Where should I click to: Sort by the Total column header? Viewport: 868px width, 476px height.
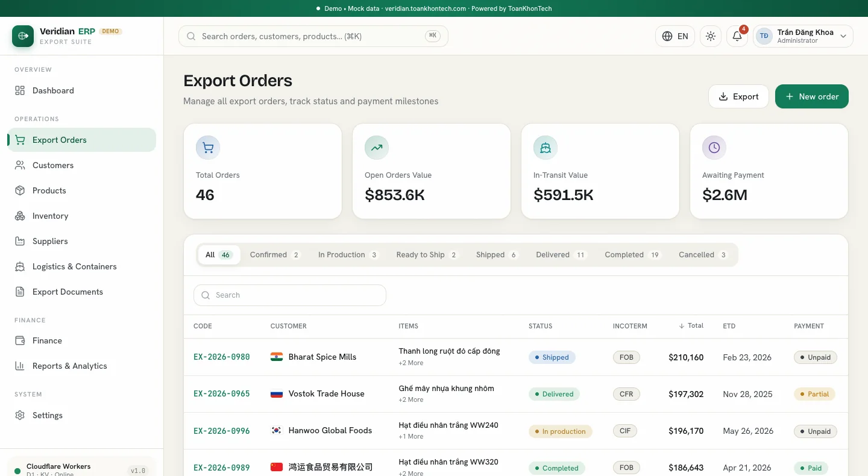691,326
